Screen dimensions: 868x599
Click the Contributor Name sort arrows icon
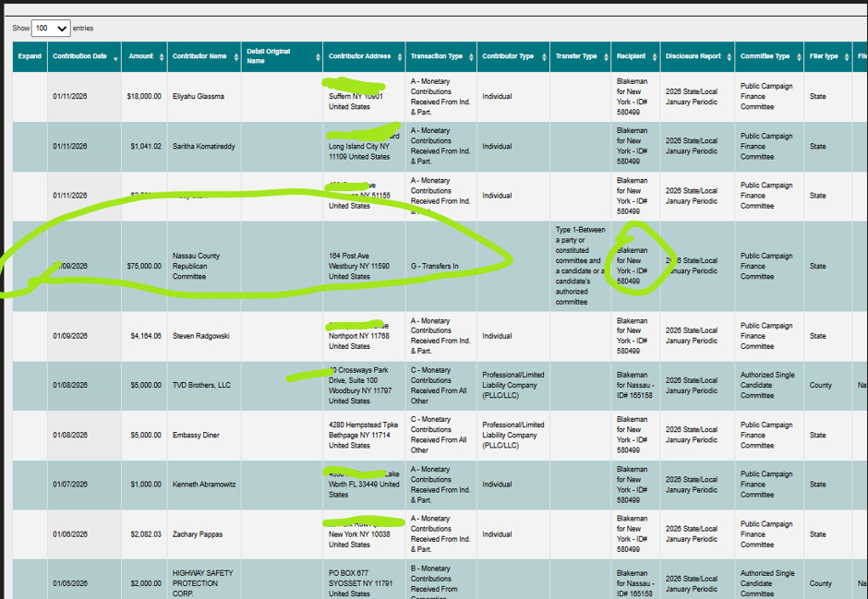(235, 57)
